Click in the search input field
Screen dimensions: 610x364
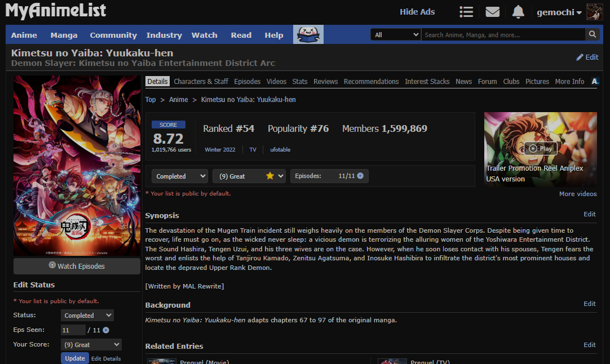[503, 34]
